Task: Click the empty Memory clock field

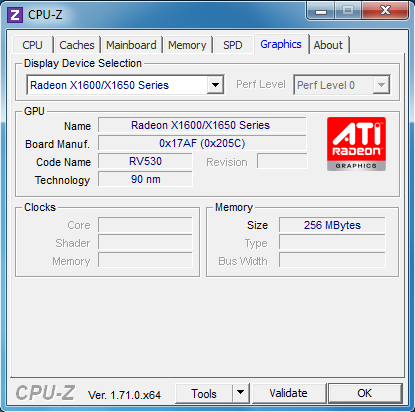Action: point(145,261)
